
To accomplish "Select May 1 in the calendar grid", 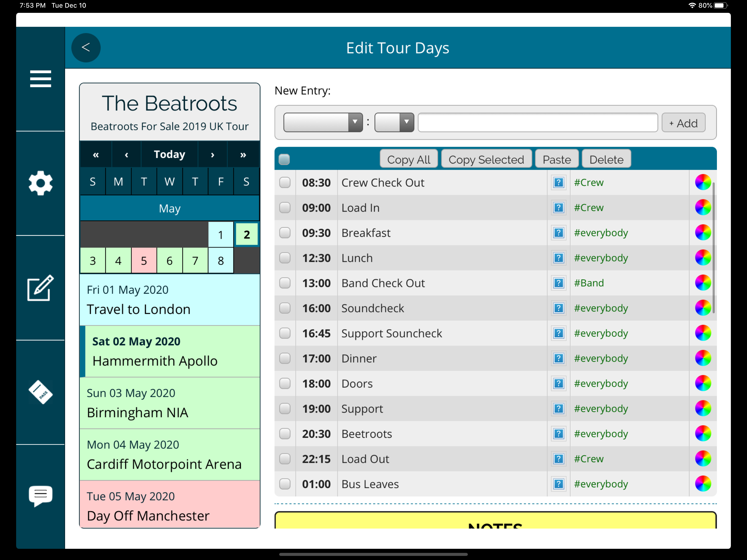I will (x=221, y=234).
